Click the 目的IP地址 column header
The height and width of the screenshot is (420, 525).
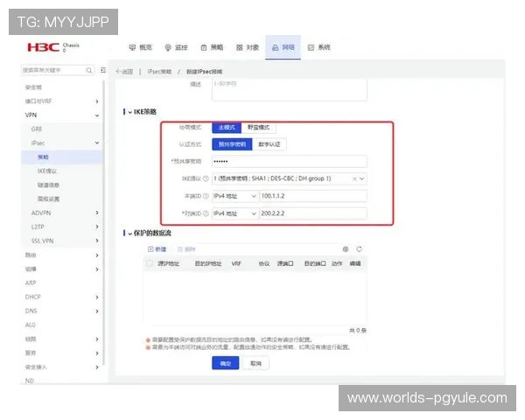click(208, 264)
